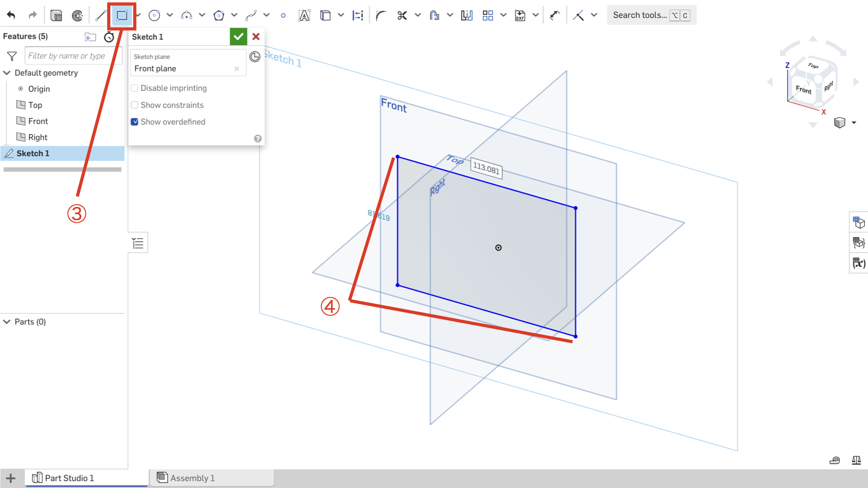This screenshot has height=488, width=868.
Task: Expand the view cube display options dropdown
Action: 854,122
